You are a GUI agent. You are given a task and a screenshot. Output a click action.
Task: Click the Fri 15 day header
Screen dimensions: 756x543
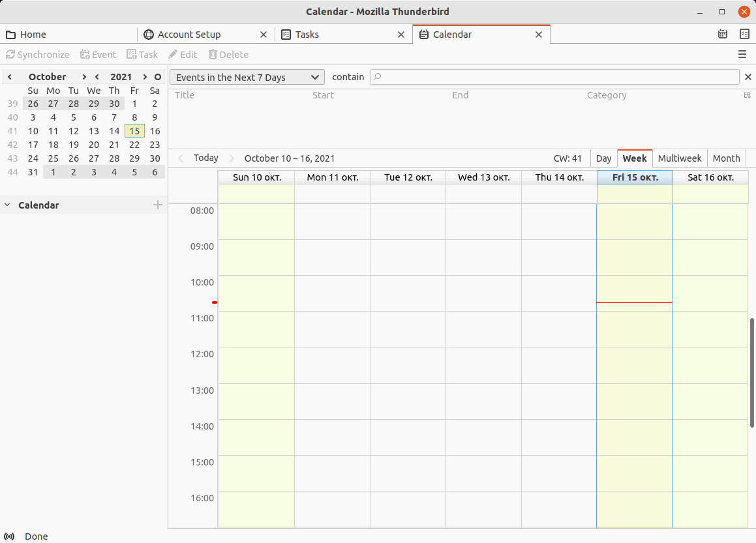click(635, 177)
